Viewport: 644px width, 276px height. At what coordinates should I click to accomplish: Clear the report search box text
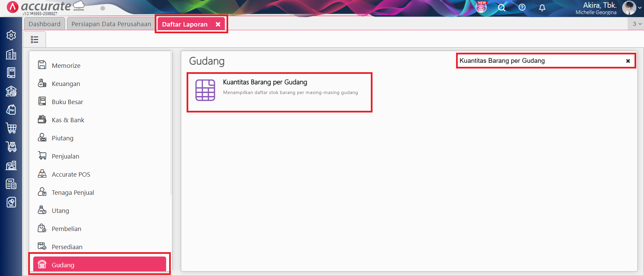[628, 61]
